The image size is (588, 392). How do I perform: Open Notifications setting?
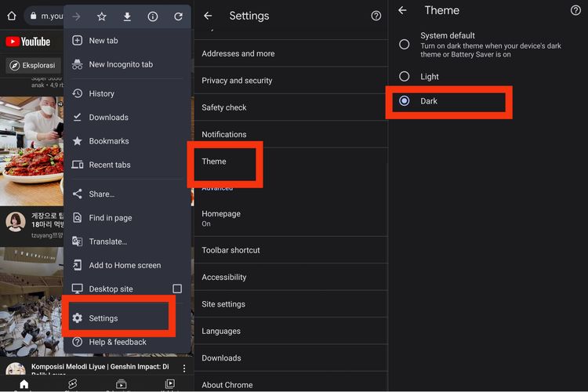pos(291,134)
